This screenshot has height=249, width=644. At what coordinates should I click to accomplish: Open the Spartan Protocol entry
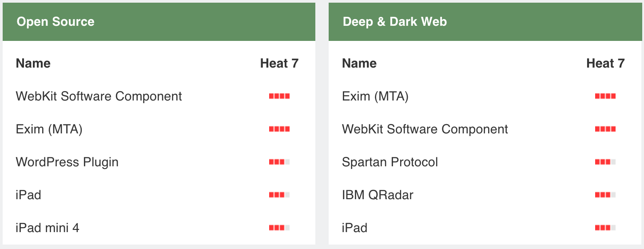pos(390,162)
